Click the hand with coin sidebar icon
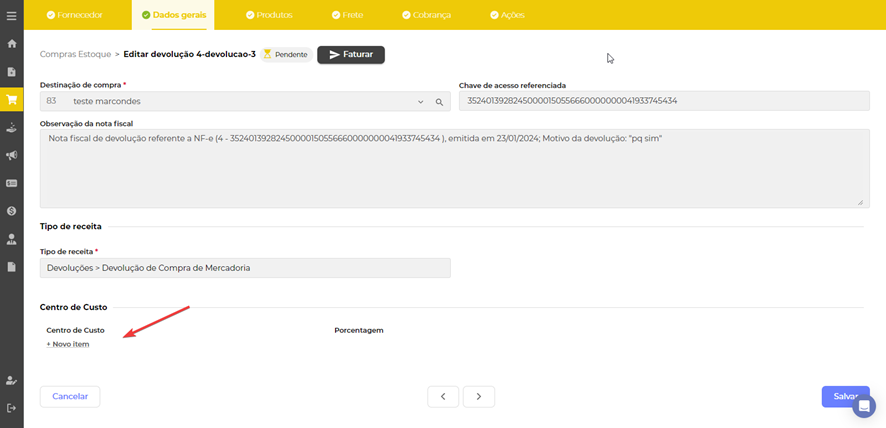 point(12,128)
